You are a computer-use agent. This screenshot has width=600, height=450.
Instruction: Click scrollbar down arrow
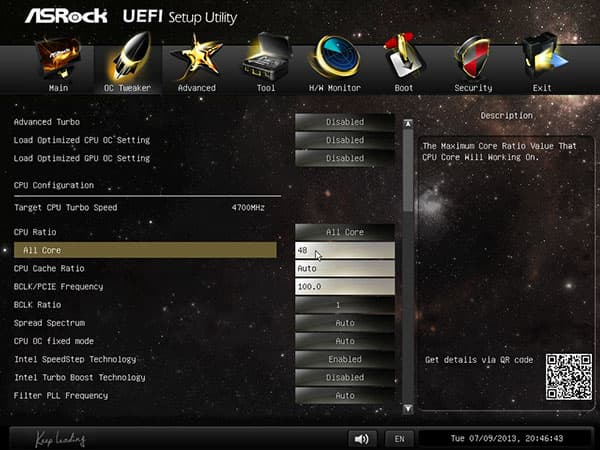coord(408,409)
